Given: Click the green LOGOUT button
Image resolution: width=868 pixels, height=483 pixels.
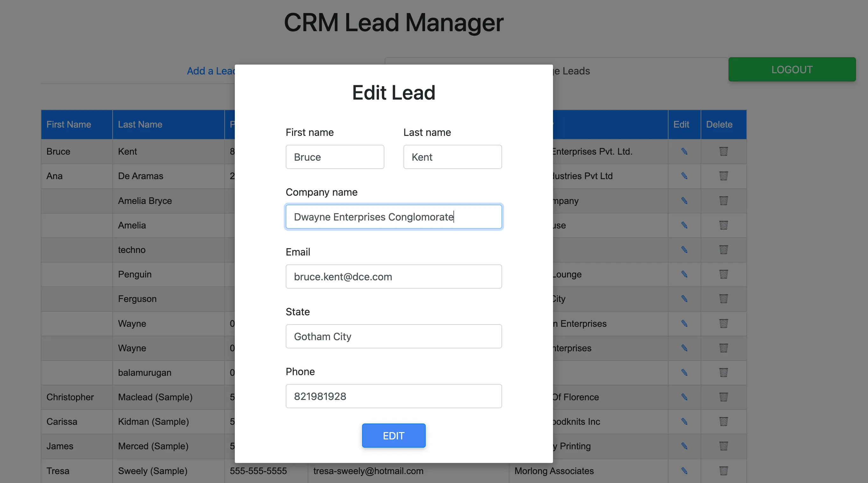Looking at the screenshot, I should (792, 69).
